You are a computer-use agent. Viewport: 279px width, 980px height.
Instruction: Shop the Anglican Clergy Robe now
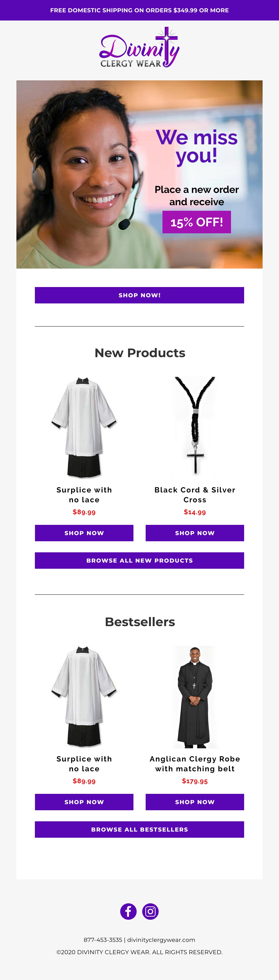[195, 802]
